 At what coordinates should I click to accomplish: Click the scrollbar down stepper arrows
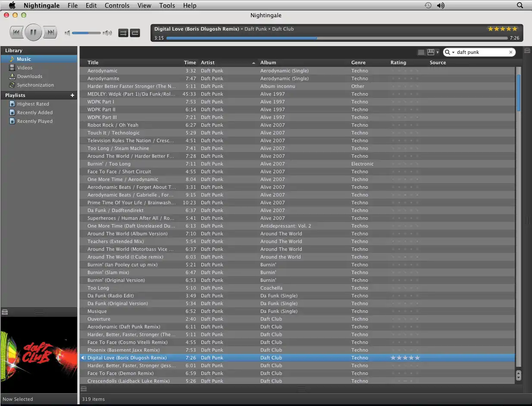pos(519,375)
